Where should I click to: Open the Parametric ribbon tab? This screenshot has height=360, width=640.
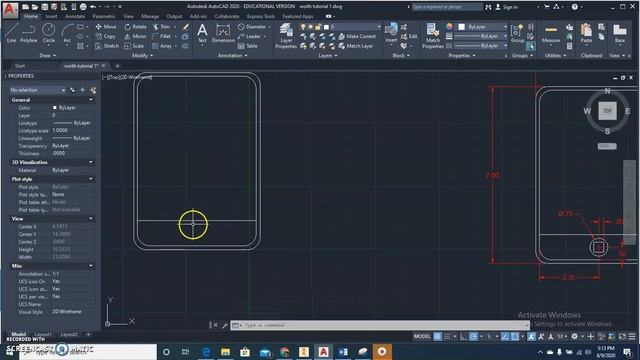click(104, 16)
